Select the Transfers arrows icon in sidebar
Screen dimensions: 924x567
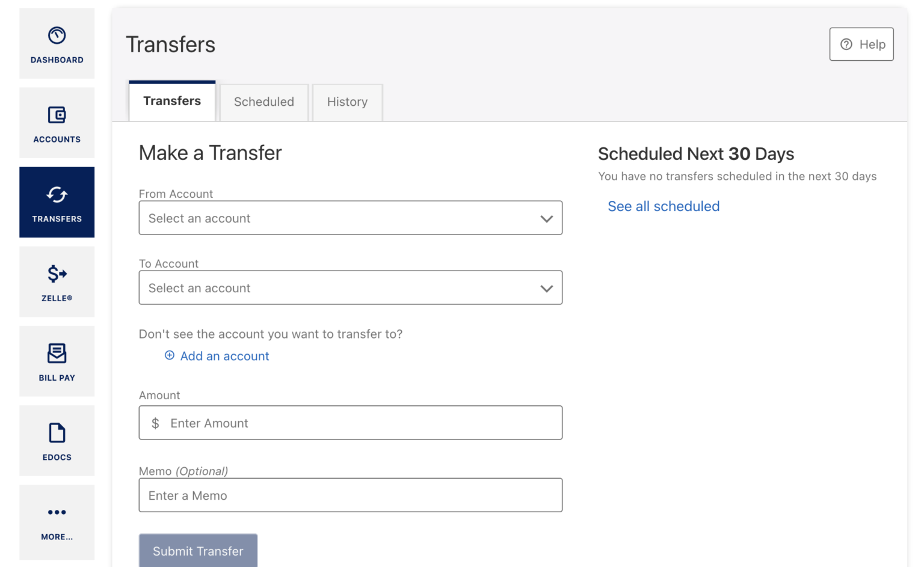[x=57, y=194]
